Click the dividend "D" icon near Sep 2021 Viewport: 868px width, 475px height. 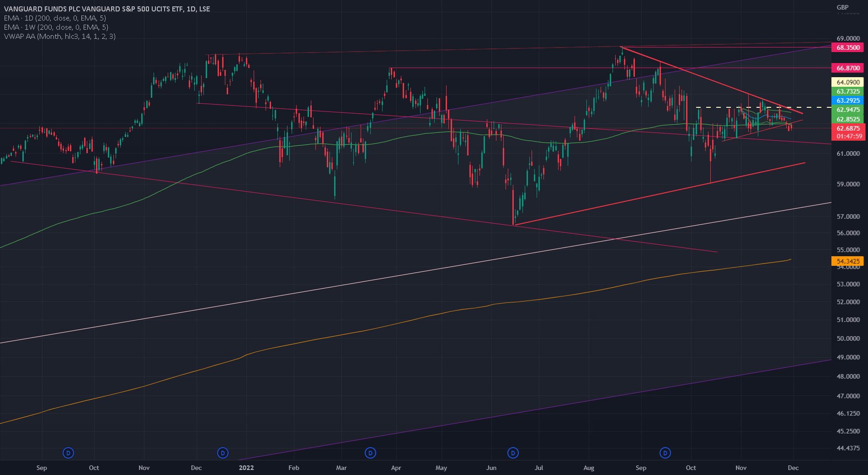tap(68, 453)
